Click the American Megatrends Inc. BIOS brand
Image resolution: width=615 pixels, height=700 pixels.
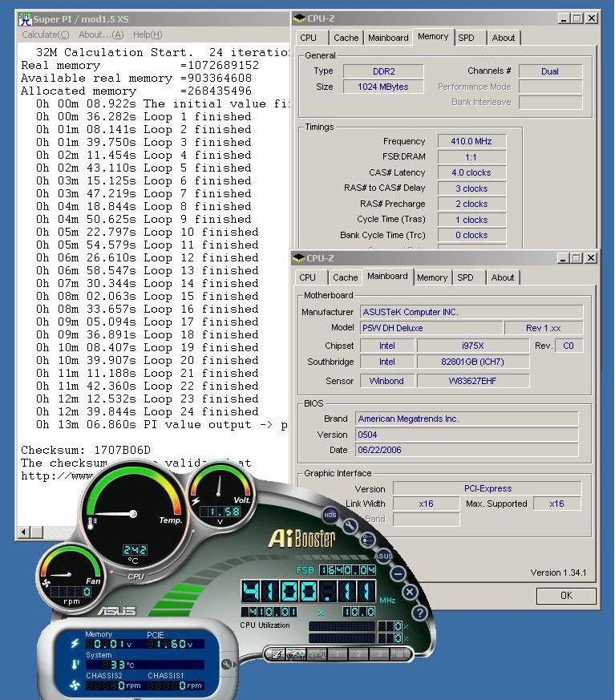467,419
